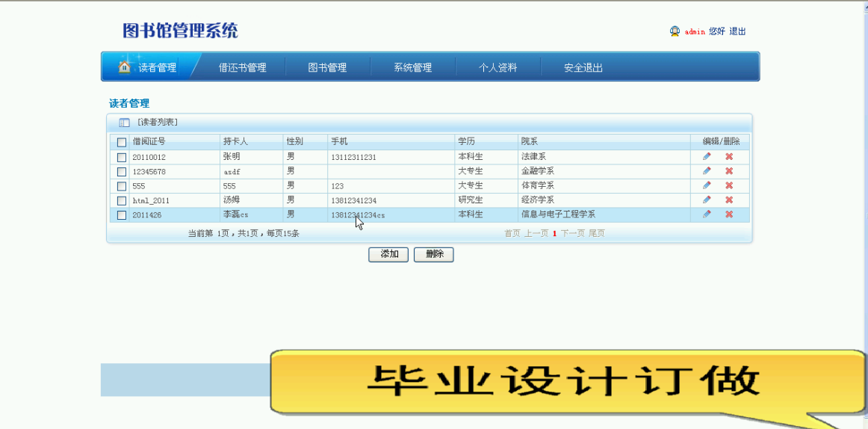The width and height of the screenshot is (868, 429).
Task: Click the department cell 体育学系
Action: click(538, 185)
